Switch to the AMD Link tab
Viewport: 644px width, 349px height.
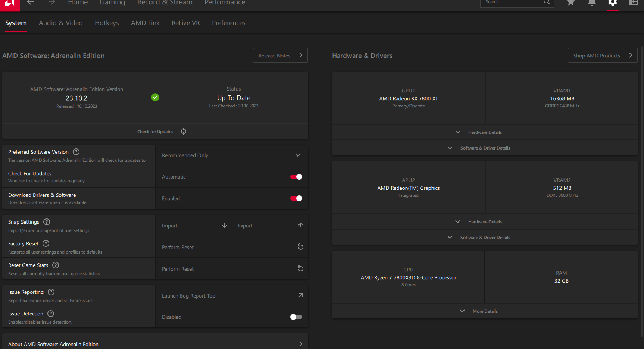pos(145,23)
